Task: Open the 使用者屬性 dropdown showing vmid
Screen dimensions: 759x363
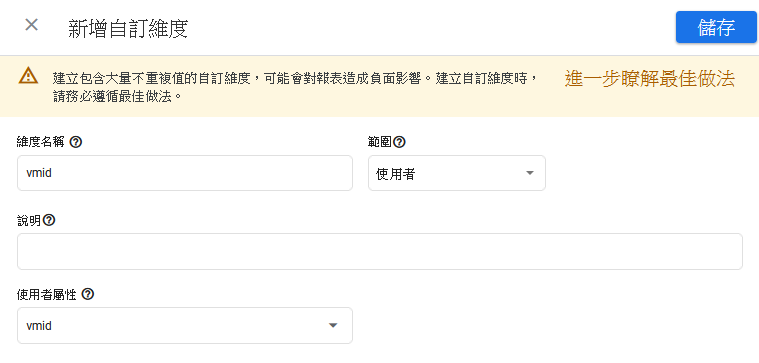Action: [185, 326]
